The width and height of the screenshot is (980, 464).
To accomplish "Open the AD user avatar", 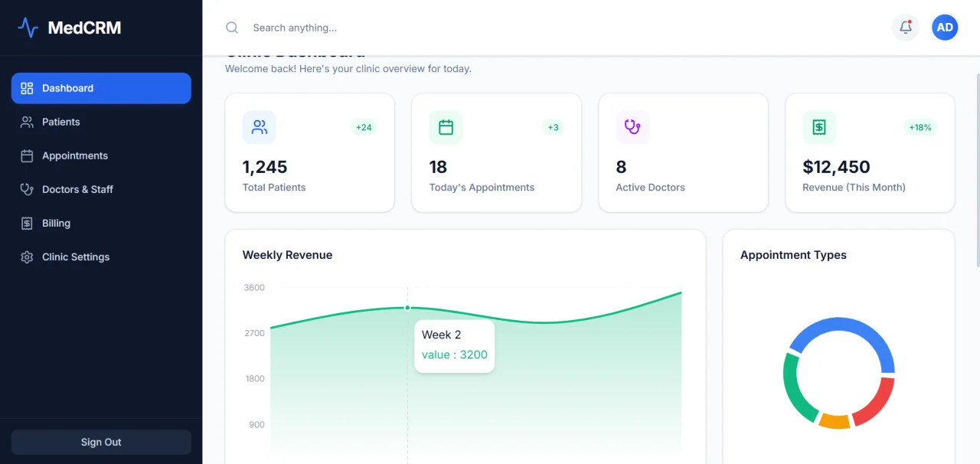I will tap(945, 28).
